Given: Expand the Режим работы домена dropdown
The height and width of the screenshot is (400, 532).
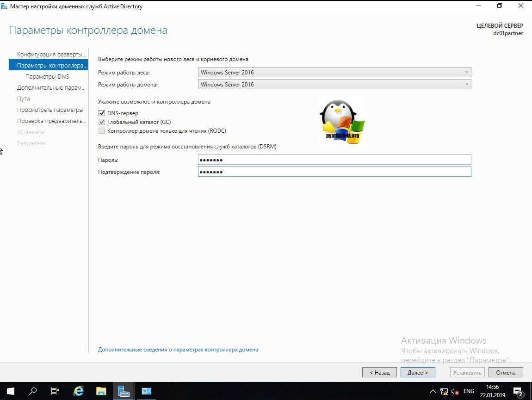Looking at the screenshot, I should (334, 85).
